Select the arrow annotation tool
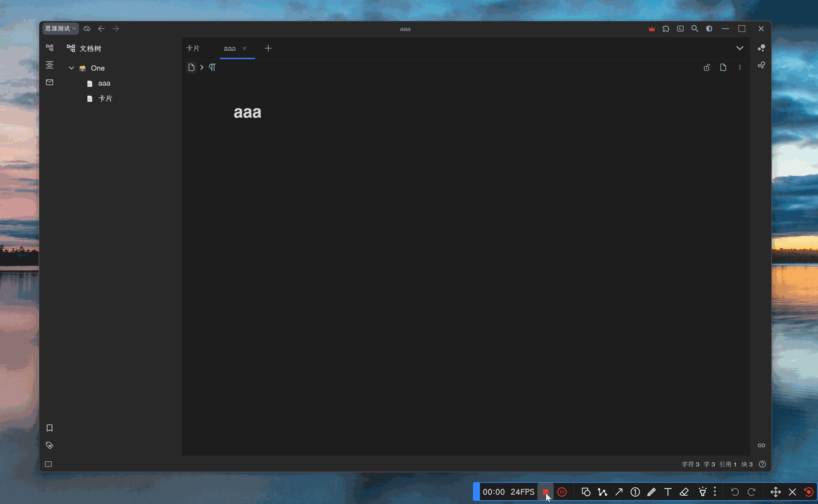The width and height of the screenshot is (818, 504). pos(619,492)
